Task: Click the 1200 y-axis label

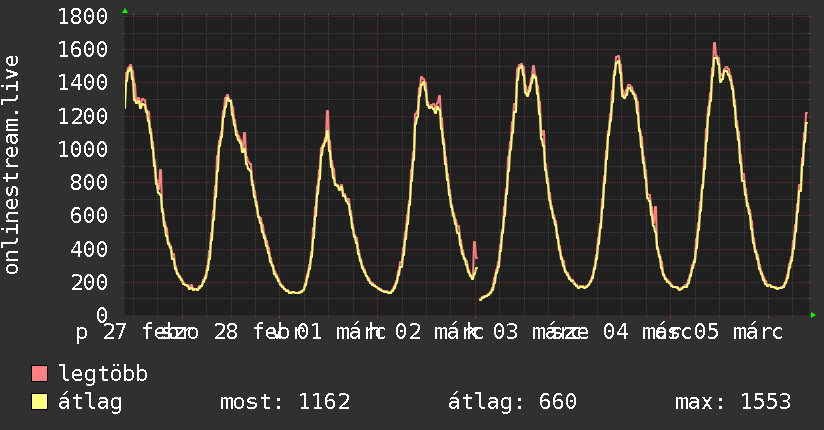Action: [x=83, y=116]
